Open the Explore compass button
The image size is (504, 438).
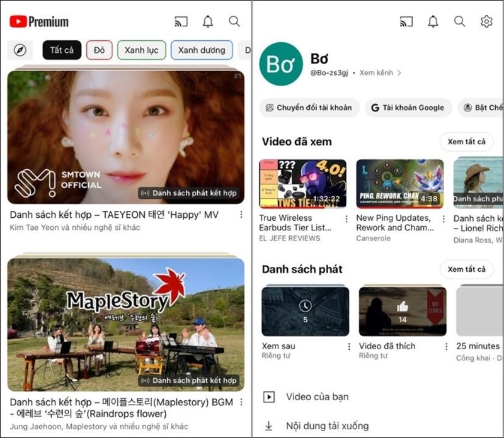tap(20, 50)
